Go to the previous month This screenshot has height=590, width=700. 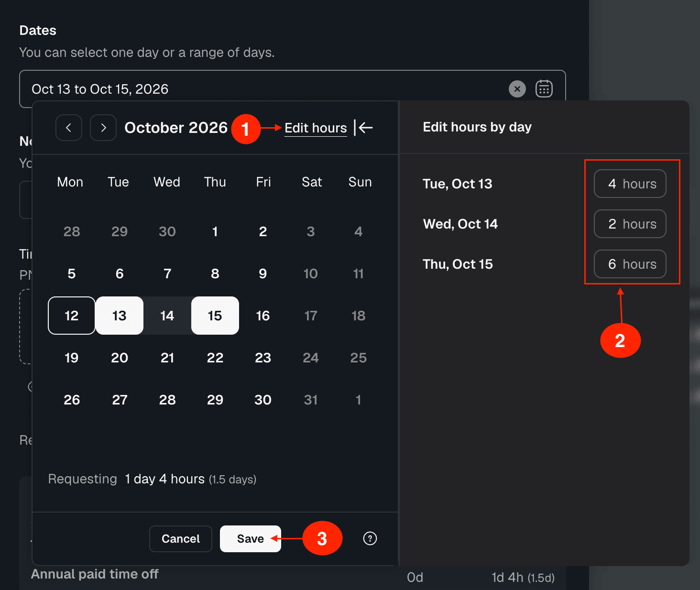[69, 128]
